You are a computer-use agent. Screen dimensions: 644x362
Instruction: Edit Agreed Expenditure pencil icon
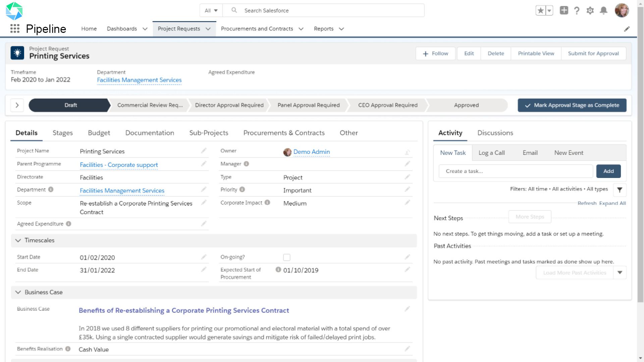click(x=204, y=224)
